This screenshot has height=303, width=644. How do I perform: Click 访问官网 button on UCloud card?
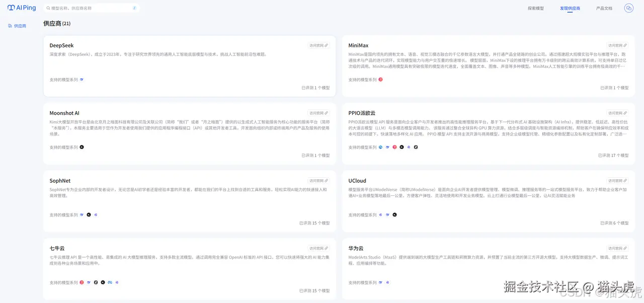618,180
